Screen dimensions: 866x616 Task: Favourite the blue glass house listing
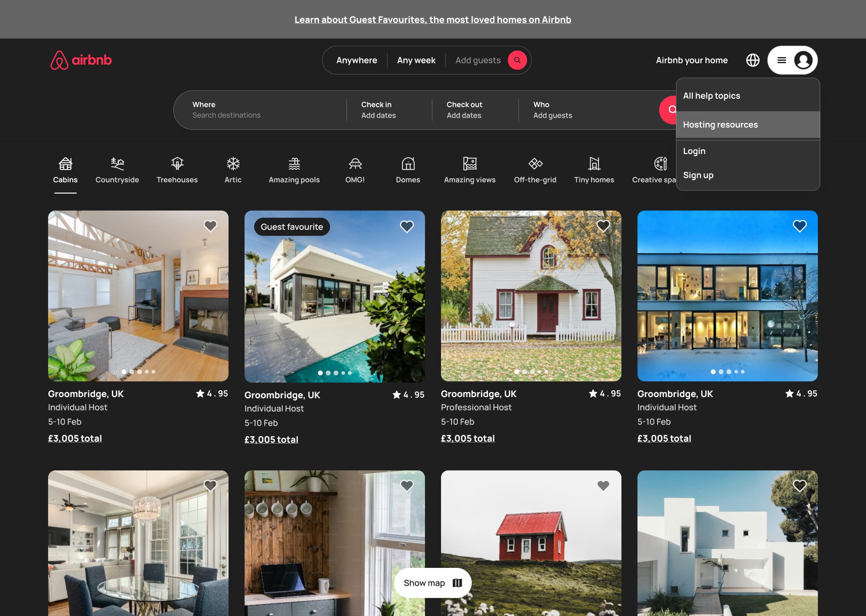pos(799,226)
